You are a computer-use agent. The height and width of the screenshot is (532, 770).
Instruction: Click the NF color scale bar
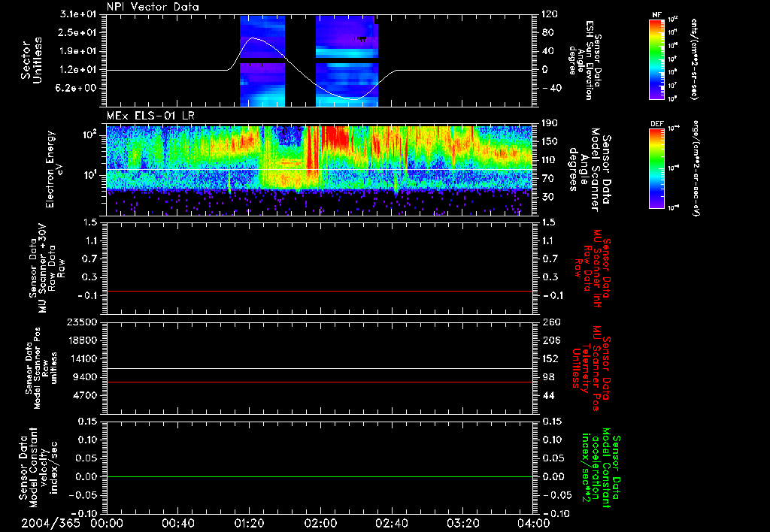tap(656, 59)
